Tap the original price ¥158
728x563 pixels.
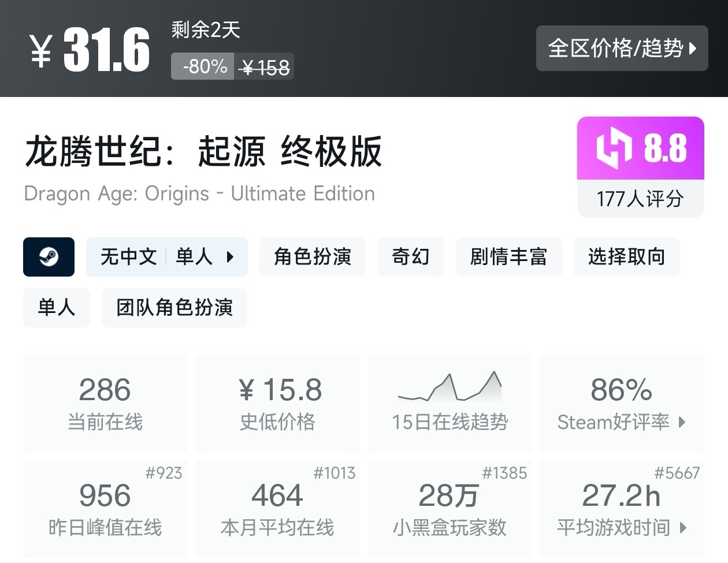(265, 68)
